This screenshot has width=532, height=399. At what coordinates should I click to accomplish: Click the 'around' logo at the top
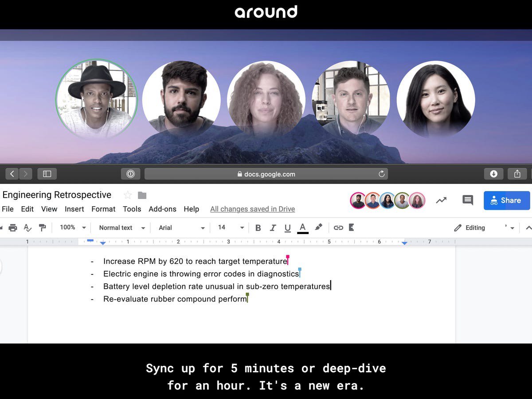(266, 12)
